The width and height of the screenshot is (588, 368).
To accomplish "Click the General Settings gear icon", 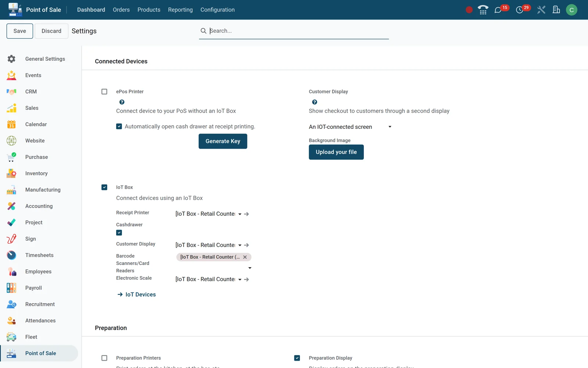I will 11,59.
